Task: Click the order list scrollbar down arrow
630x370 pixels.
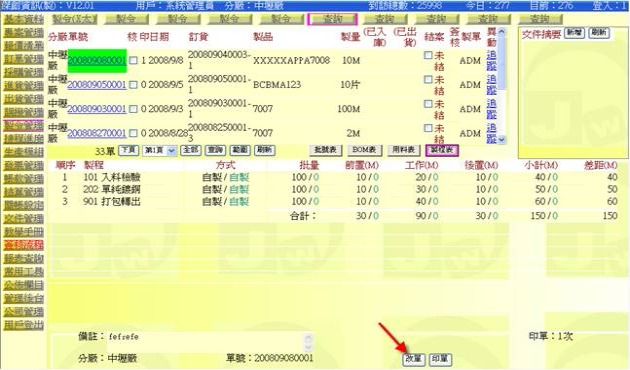Action: click(x=502, y=140)
